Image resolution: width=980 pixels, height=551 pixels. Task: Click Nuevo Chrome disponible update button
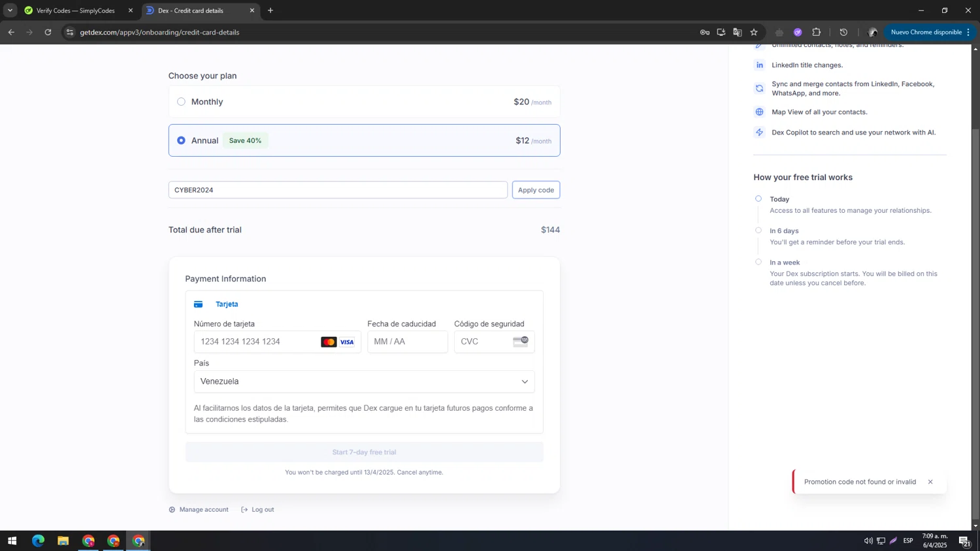(x=926, y=32)
